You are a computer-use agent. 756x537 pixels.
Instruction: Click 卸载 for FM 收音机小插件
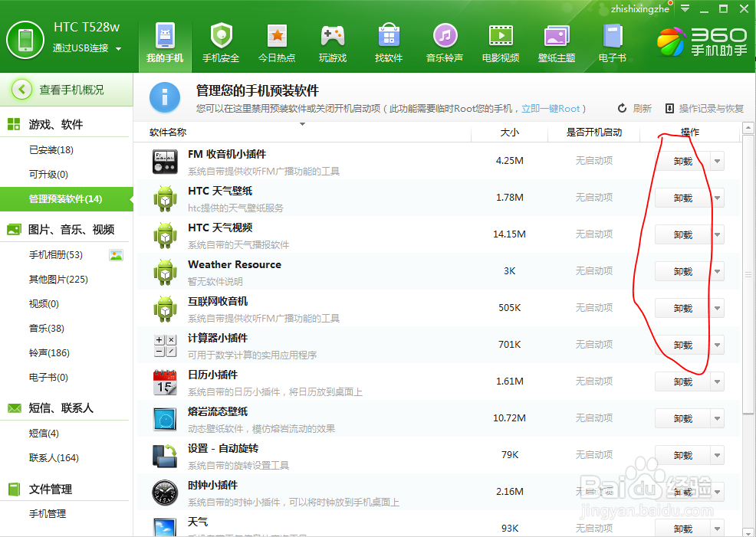(682, 162)
